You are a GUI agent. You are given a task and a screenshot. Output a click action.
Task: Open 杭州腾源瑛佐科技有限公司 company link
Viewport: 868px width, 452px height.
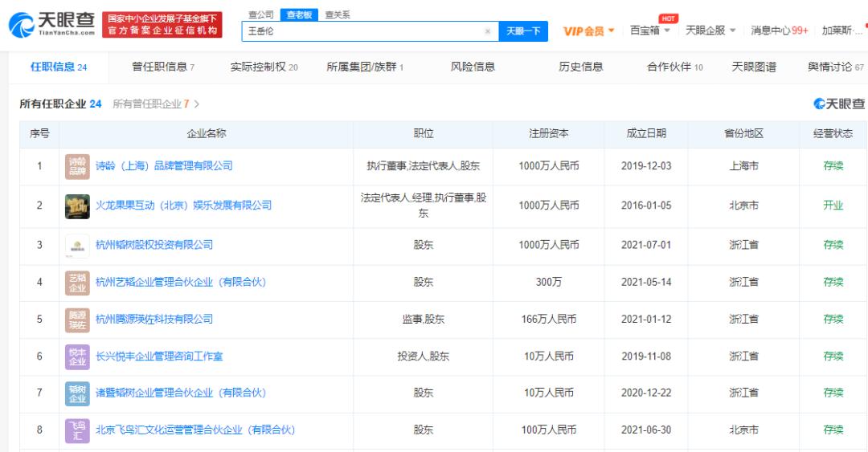154,320
